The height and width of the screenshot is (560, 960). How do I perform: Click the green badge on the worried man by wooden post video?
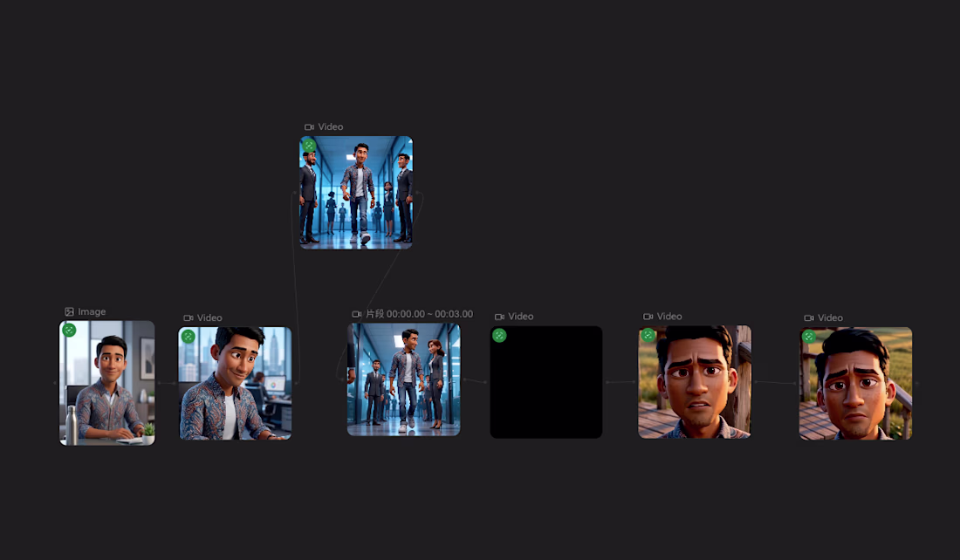(x=648, y=335)
